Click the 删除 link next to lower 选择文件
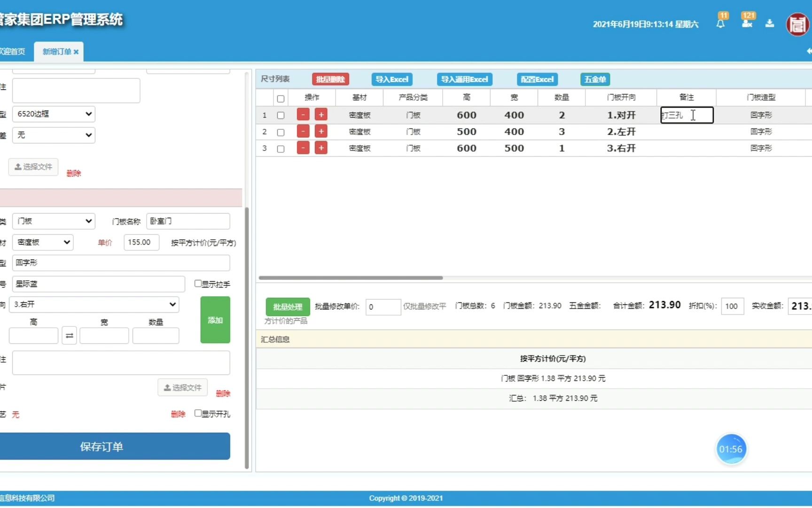Image resolution: width=812 pixels, height=508 pixels. point(223,393)
